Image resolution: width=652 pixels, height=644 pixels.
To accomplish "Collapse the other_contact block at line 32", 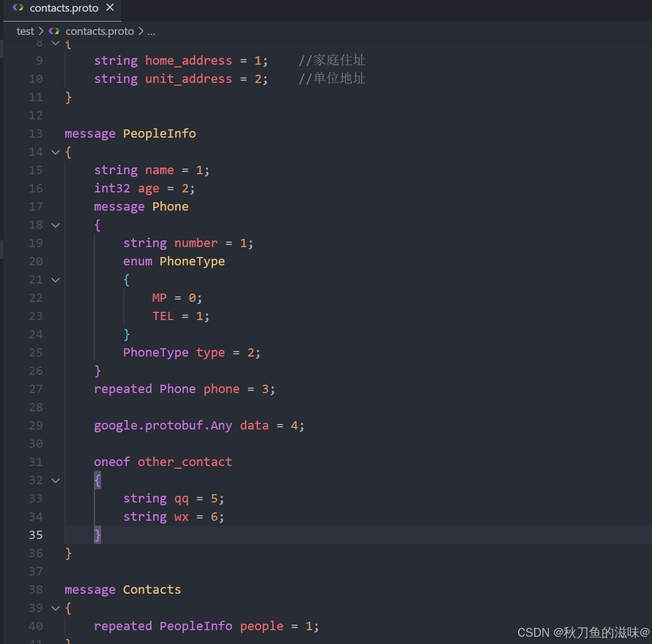I will 55,480.
